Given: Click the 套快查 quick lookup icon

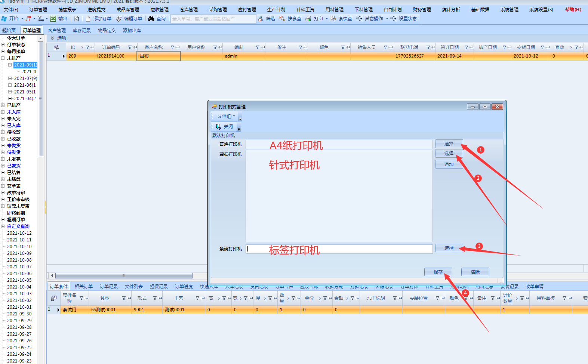Looking at the screenshot, I should [x=333, y=19].
